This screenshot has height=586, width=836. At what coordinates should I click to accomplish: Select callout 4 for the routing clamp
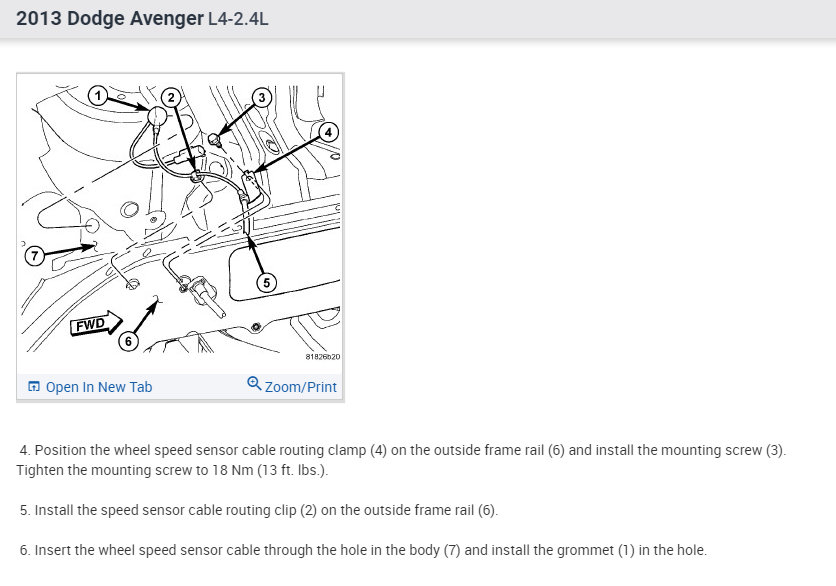pos(328,131)
